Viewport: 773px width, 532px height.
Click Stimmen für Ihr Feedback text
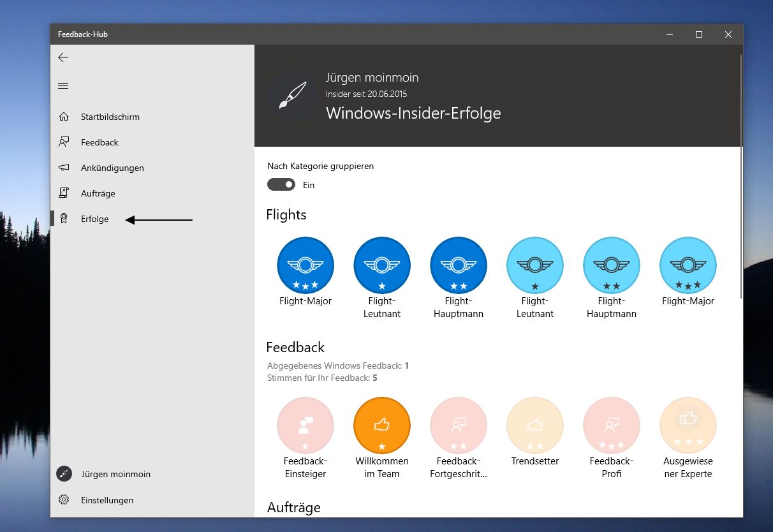click(322, 378)
